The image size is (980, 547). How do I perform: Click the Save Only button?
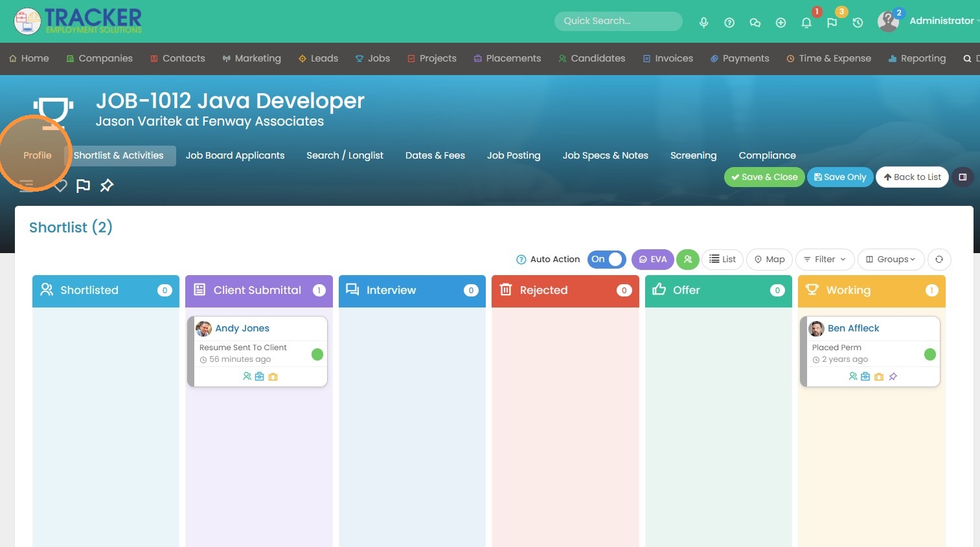pos(840,177)
